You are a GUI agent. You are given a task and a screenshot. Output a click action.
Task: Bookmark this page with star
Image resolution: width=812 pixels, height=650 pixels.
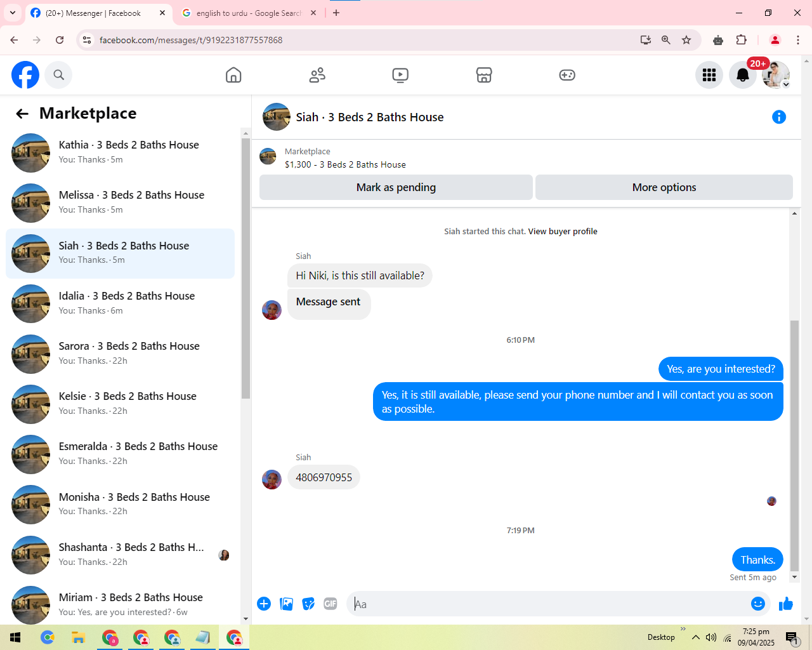pos(686,40)
